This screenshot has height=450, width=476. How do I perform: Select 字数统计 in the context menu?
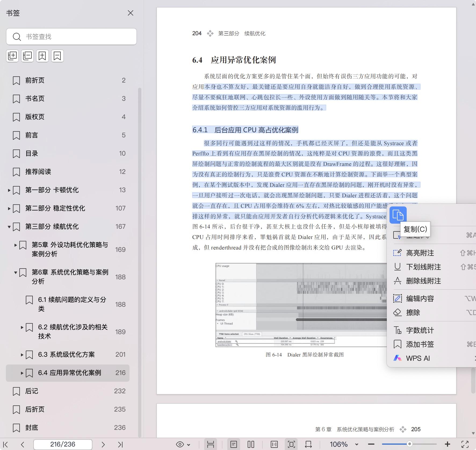point(420,330)
